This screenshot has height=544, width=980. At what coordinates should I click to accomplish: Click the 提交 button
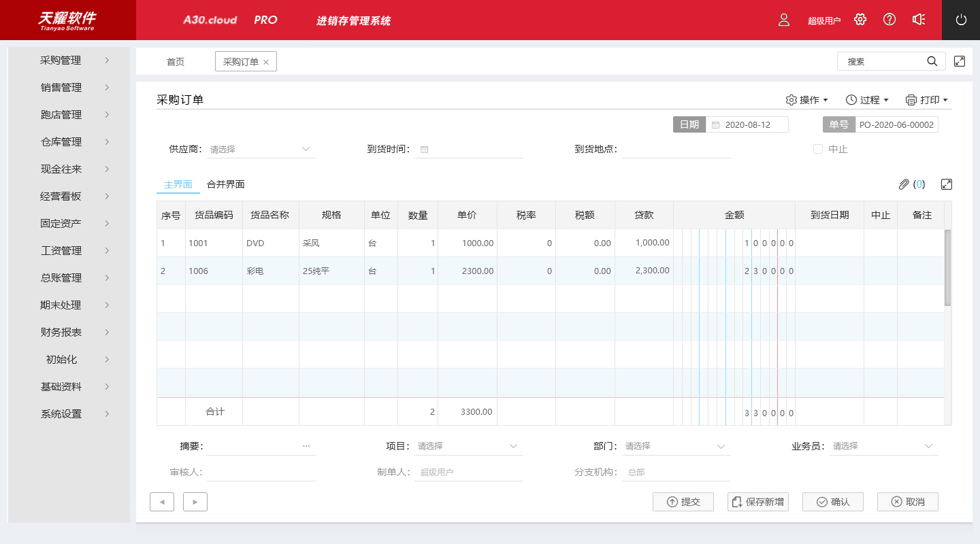pyautogui.click(x=683, y=502)
